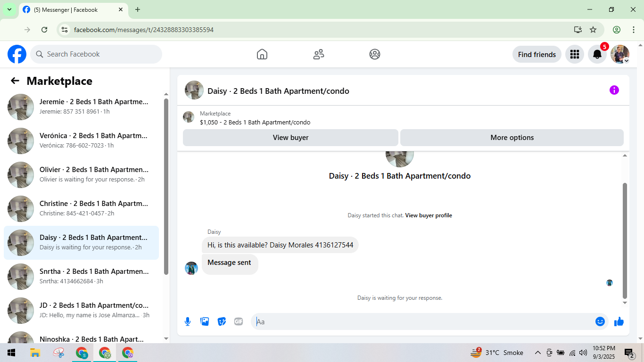Open the Verónica apartment conversation

pos(81,141)
